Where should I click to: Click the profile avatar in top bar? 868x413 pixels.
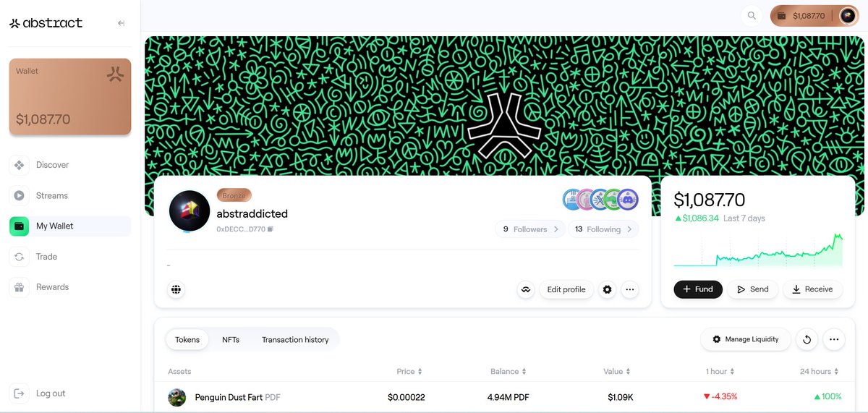click(848, 15)
